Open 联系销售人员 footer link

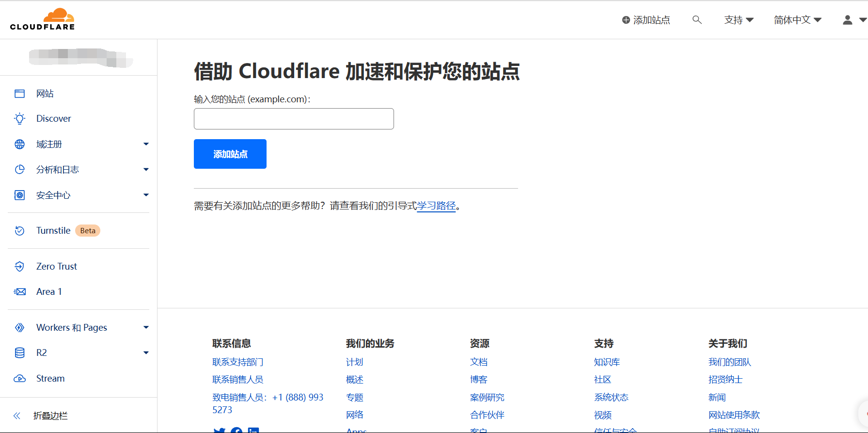click(x=238, y=380)
